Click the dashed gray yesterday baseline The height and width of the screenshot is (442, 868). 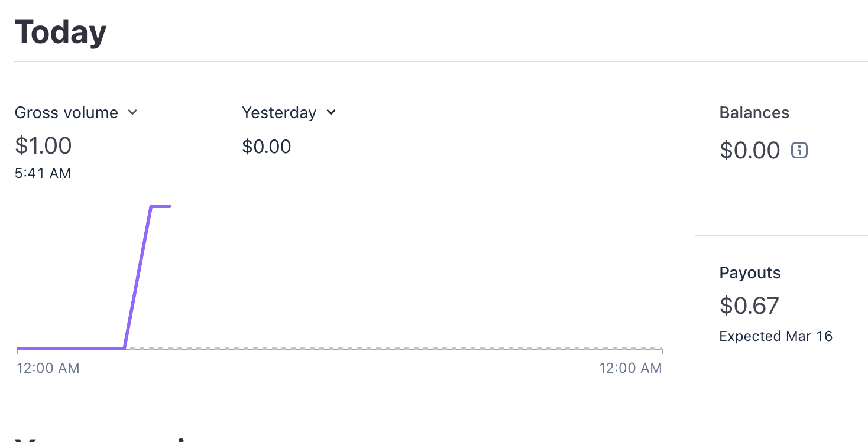tap(390, 349)
